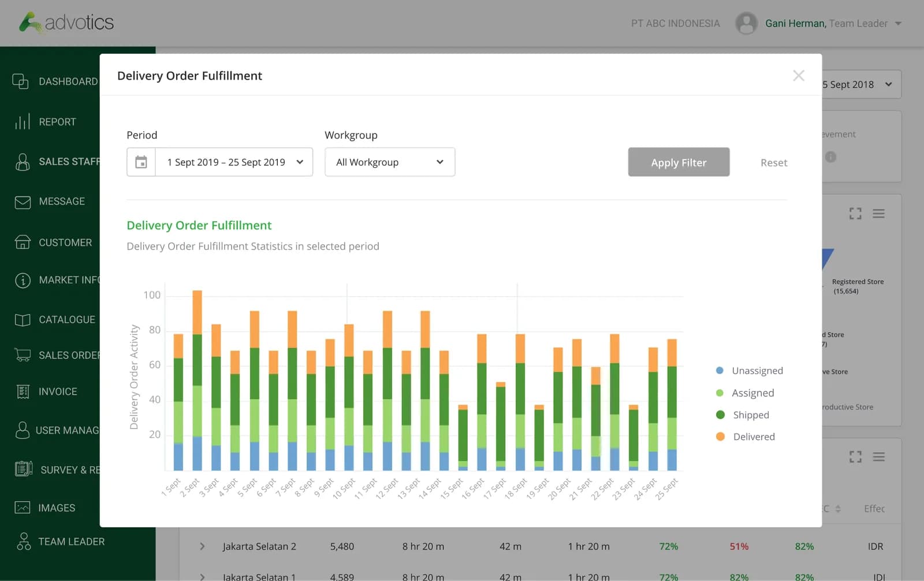924x581 pixels.
Task: Toggle the Shipped legend series
Action: tap(743, 415)
